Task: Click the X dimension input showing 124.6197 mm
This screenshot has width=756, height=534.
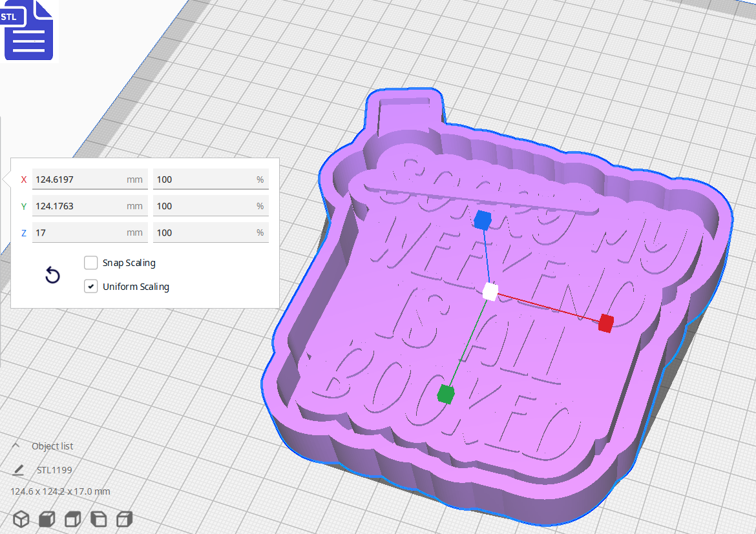Action: pos(90,179)
